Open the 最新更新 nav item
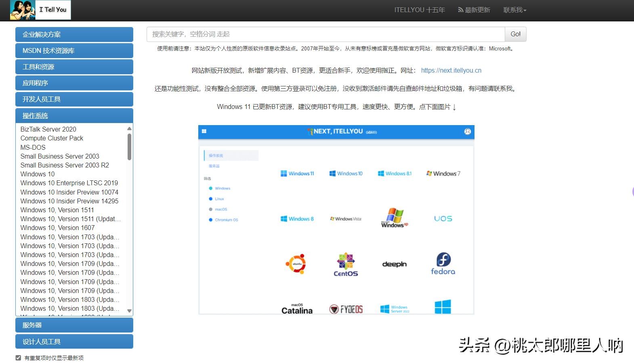634x364 pixels. (x=474, y=10)
